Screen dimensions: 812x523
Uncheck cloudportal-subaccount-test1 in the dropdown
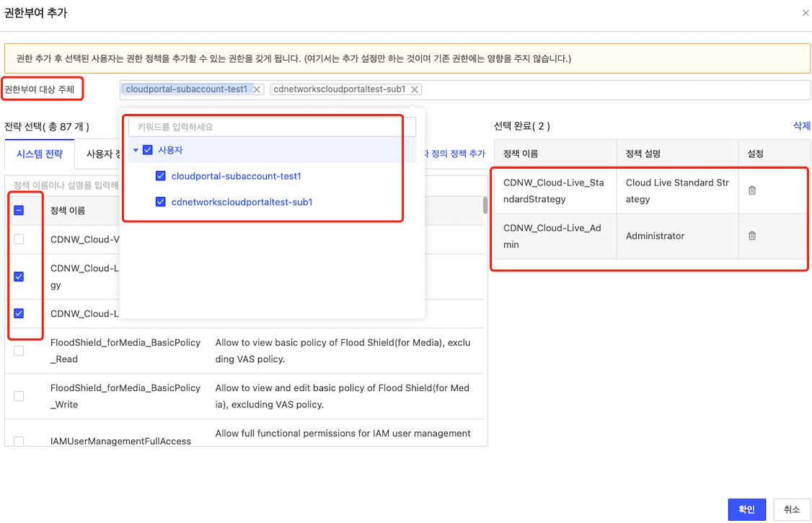(x=161, y=176)
